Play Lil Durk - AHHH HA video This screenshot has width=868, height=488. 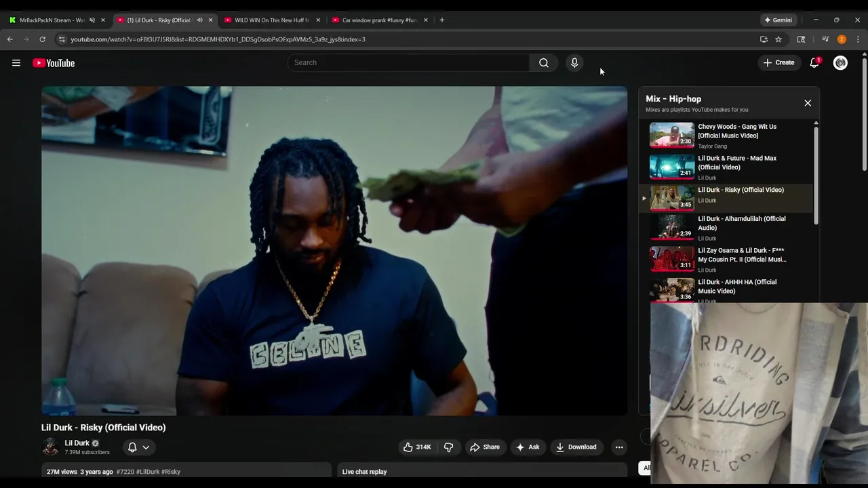731,290
